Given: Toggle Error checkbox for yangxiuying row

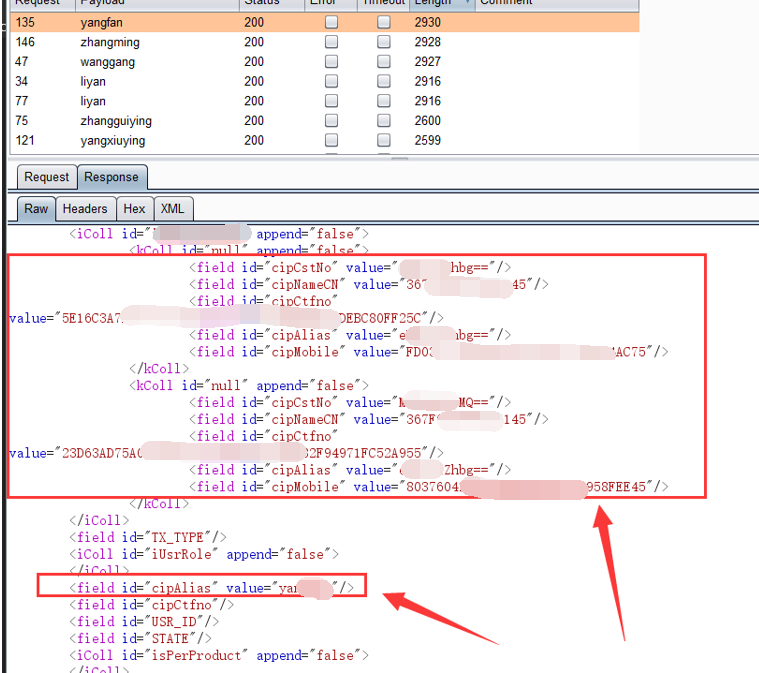Looking at the screenshot, I should [331, 141].
